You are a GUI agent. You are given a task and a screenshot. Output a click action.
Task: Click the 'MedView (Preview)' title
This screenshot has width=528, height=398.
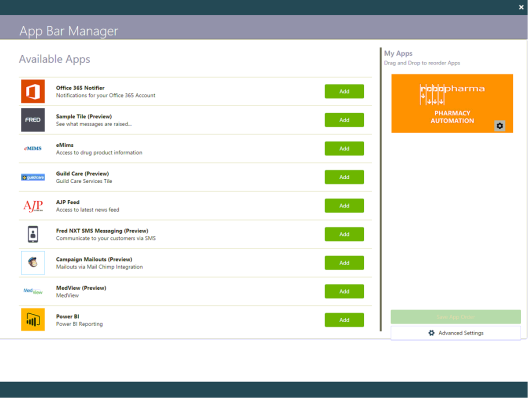point(81,288)
